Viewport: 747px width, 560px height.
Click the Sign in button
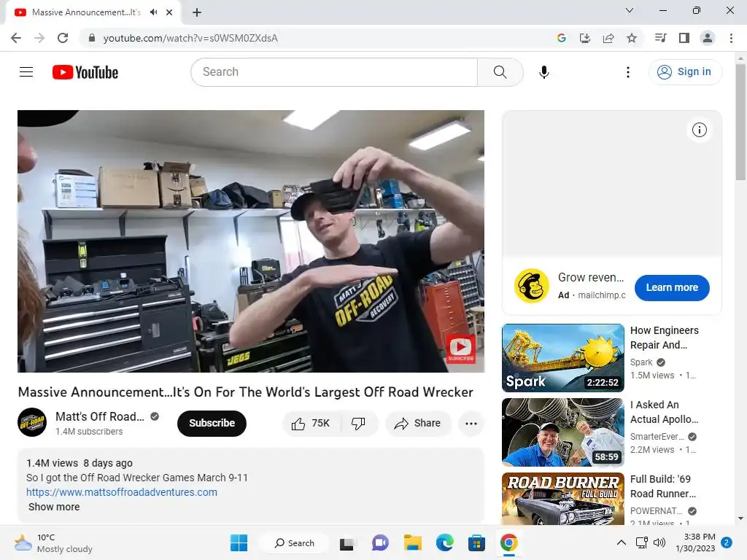(x=685, y=72)
